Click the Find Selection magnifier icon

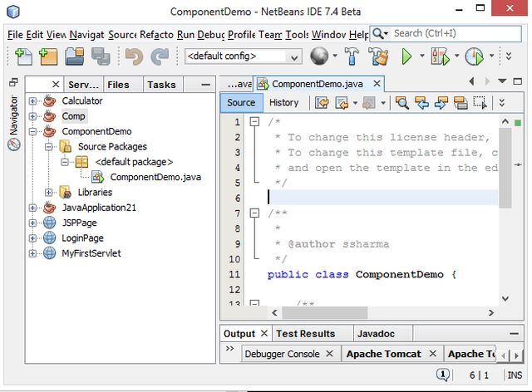[402, 103]
